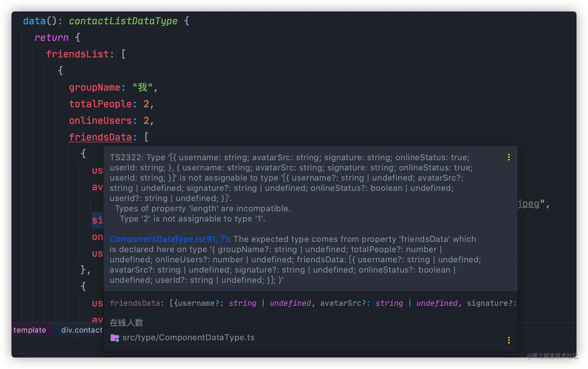Click the underlined friendsData property name
588x369 pixels.
coord(100,137)
